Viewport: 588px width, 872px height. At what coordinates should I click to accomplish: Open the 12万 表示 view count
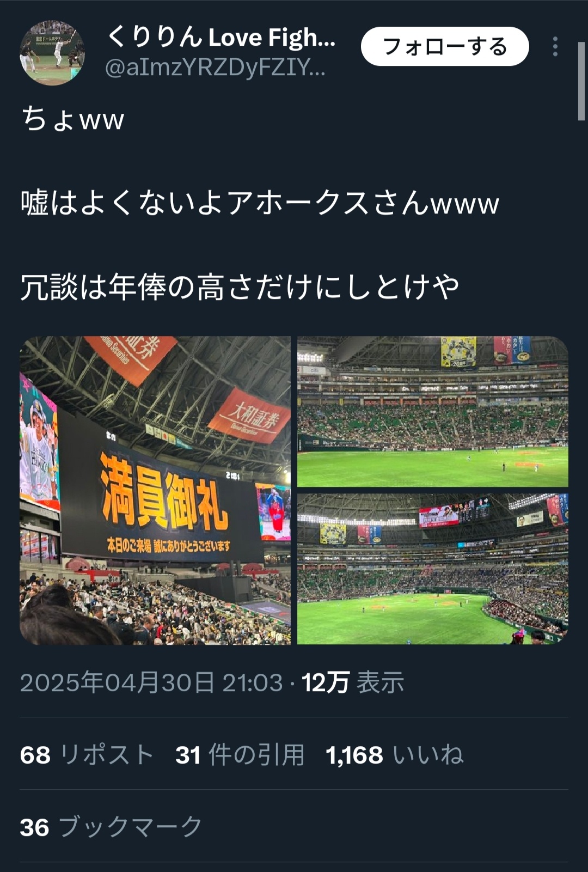(353, 682)
